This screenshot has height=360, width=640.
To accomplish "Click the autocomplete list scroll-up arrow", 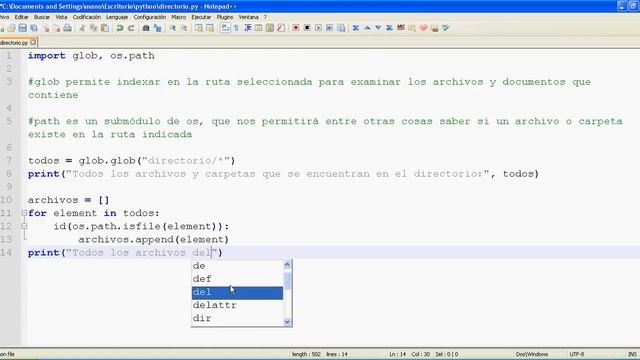I will [x=287, y=264].
